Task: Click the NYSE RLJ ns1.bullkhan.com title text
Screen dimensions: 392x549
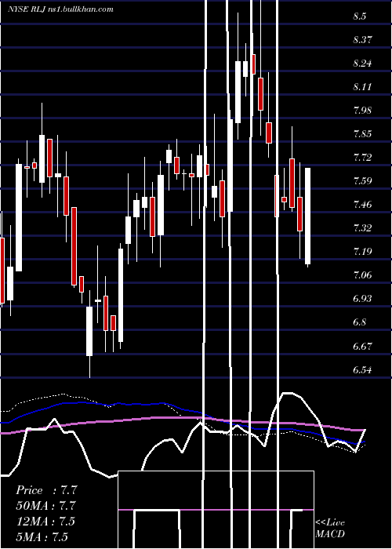Action: 60,9
